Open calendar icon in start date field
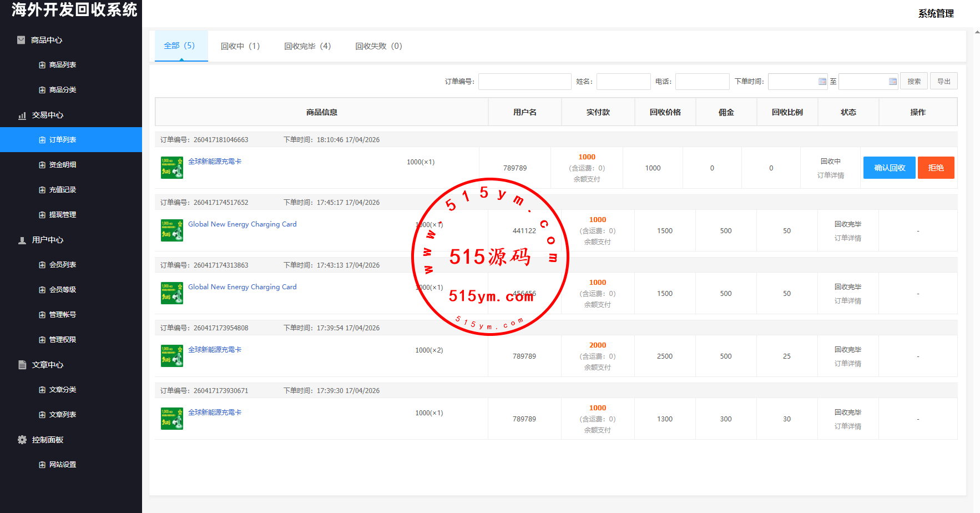The height and width of the screenshot is (513, 980). (822, 82)
